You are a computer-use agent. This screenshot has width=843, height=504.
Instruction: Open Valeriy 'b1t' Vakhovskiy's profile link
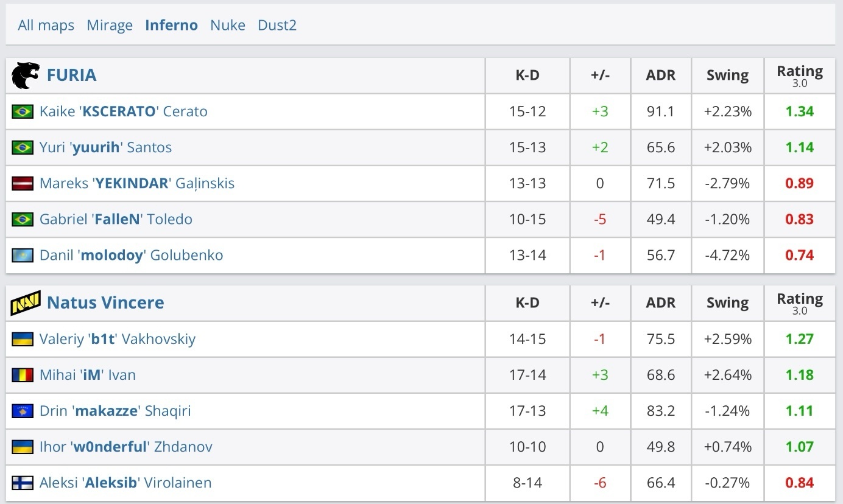pos(118,339)
